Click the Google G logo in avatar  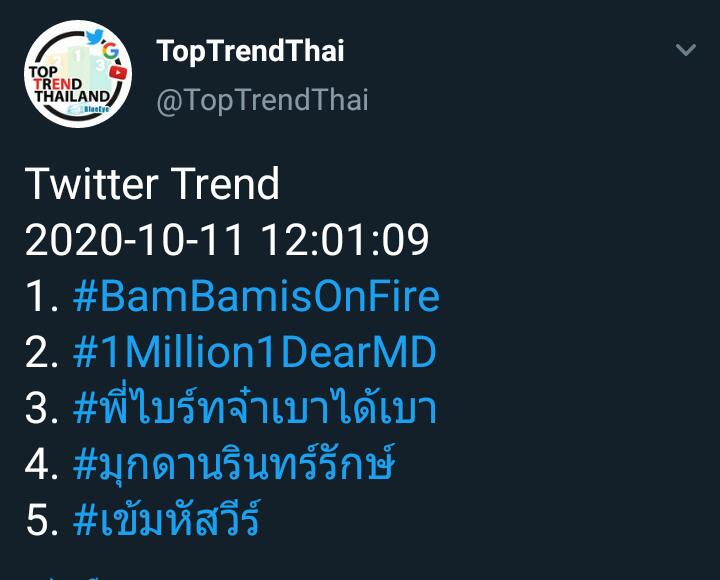tap(111, 50)
